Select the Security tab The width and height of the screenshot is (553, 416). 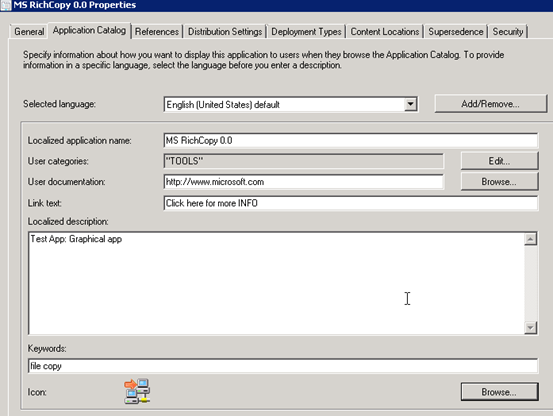(x=508, y=32)
